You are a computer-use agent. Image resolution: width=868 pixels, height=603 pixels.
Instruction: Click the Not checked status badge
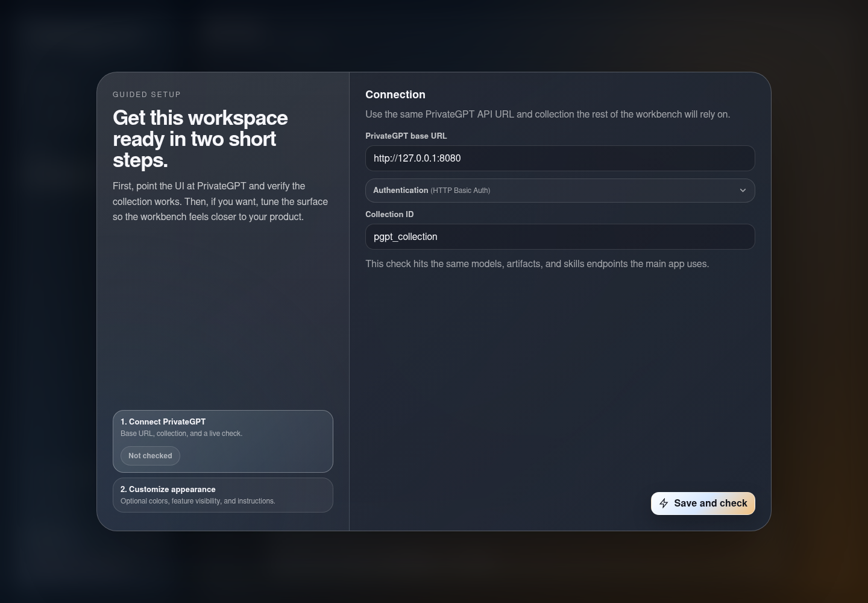click(150, 456)
